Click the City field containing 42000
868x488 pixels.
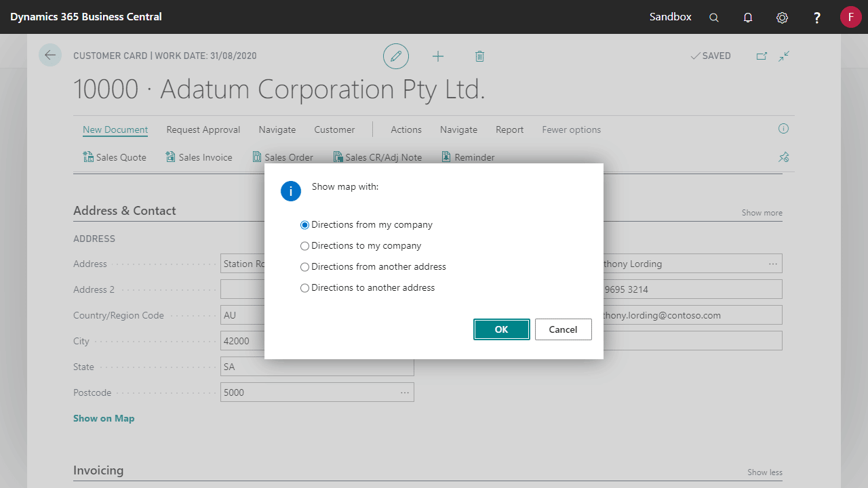pos(242,341)
